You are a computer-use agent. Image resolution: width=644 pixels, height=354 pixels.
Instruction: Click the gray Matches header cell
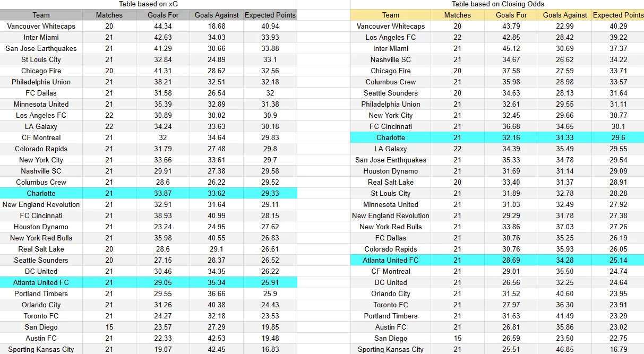tap(109, 15)
